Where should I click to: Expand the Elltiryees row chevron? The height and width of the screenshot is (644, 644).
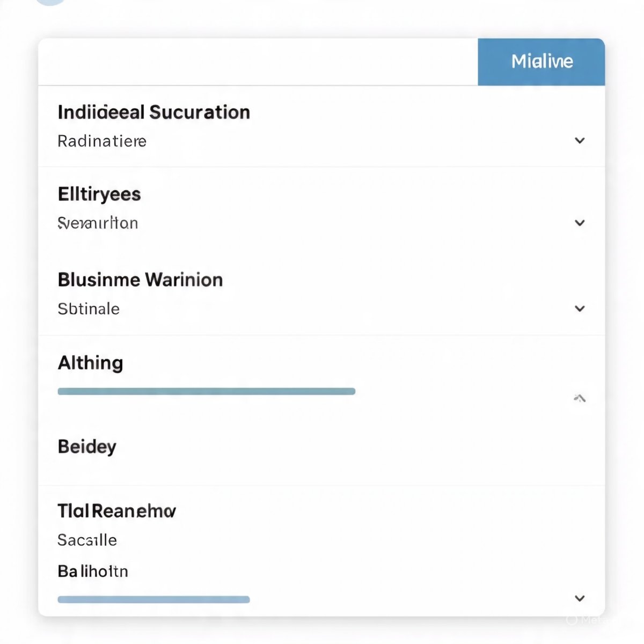tap(580, 223)
